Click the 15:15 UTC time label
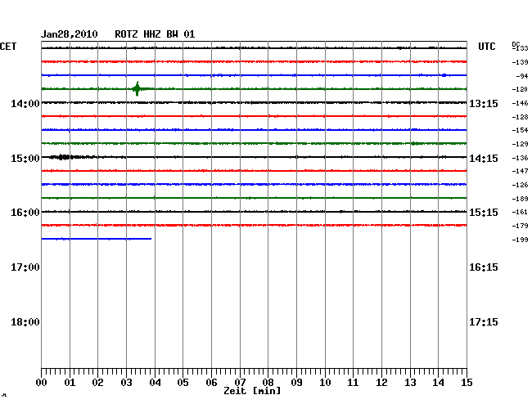Screen dimensions: 532x404 (x=484, y=213)
